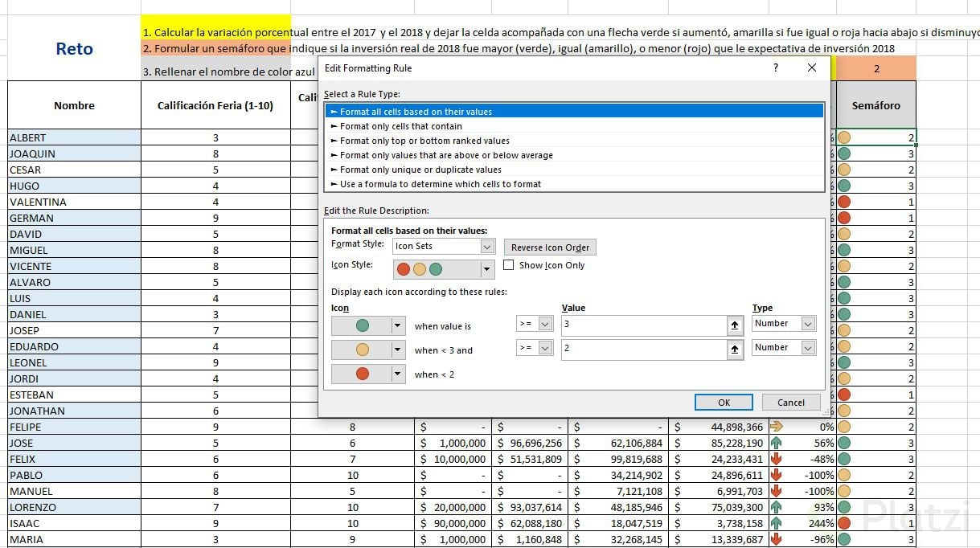Select the cell with value 44,898,366

[x=718, y=427]
